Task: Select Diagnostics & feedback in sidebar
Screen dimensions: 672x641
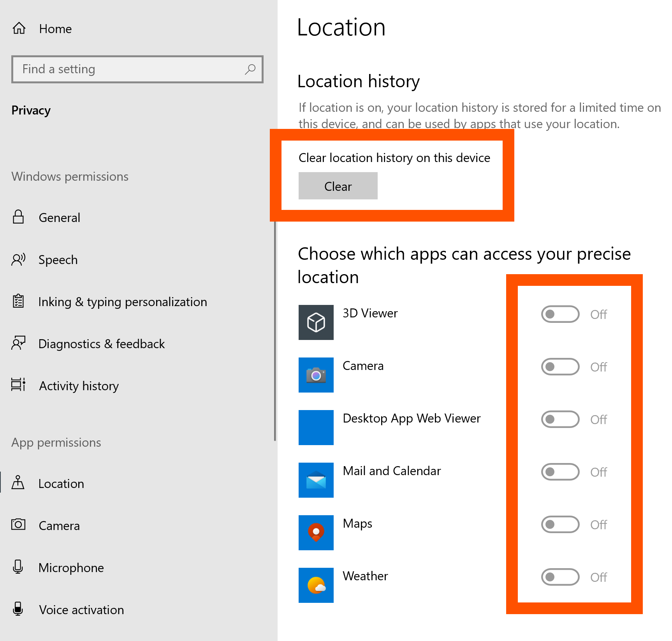Action: (x=101, y=344)
